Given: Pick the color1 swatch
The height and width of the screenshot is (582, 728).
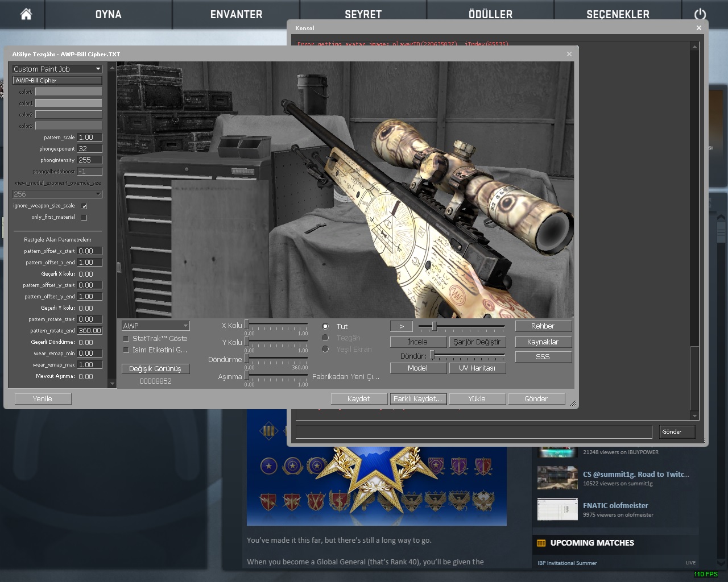Looking at the screenshot, I should [68, 103].
